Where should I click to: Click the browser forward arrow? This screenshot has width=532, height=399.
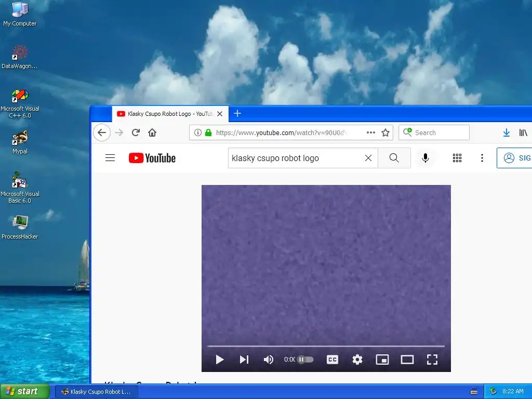click(x=119, y=132)
